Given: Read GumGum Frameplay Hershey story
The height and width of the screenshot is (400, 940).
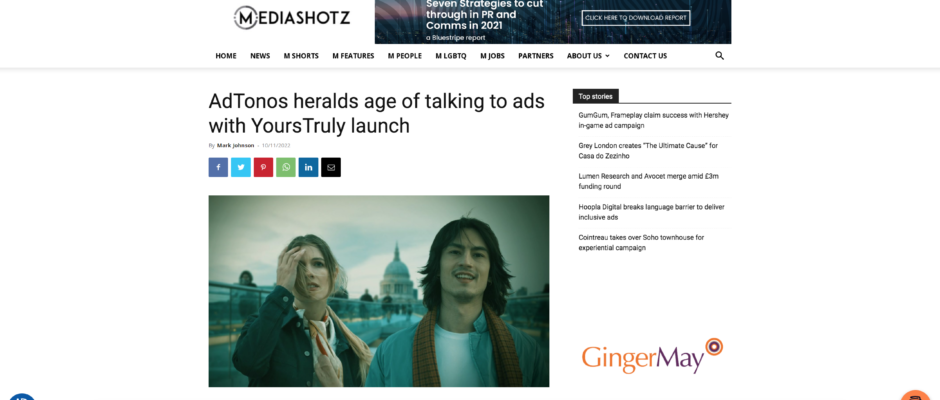Looking at the screenshot, I should coord(653,120).
